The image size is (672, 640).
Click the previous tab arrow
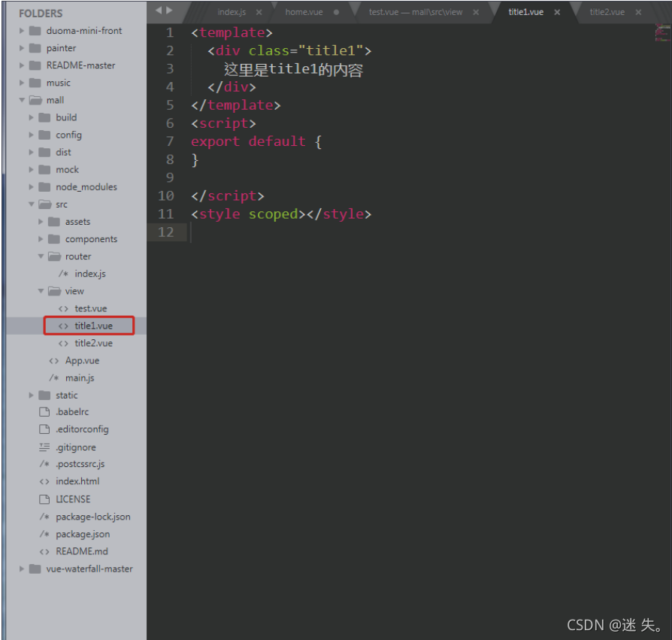(x=159, y=11)
